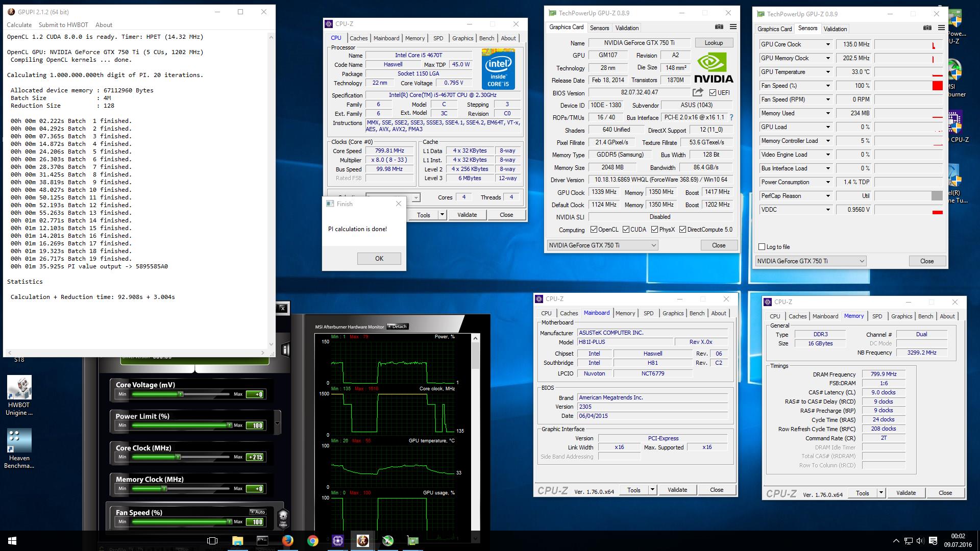
Task: Open GPU selector in GPU-Z Sensors window
Action: 811,261
